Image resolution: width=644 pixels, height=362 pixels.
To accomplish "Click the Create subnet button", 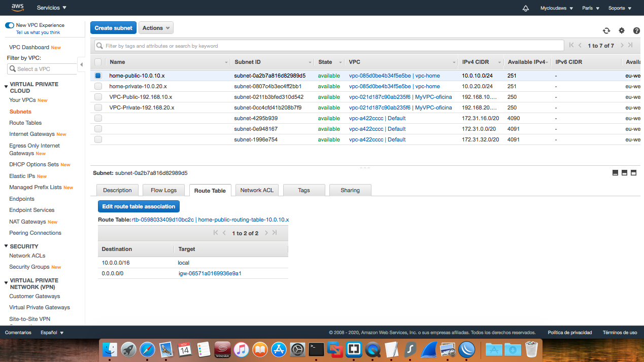I will click(113, 27).
